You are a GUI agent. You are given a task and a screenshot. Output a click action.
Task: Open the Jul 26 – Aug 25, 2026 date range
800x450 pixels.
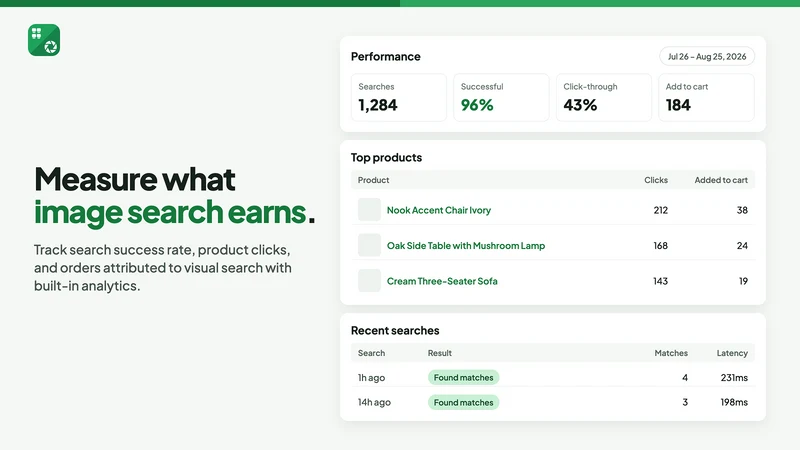coord(707,57)
